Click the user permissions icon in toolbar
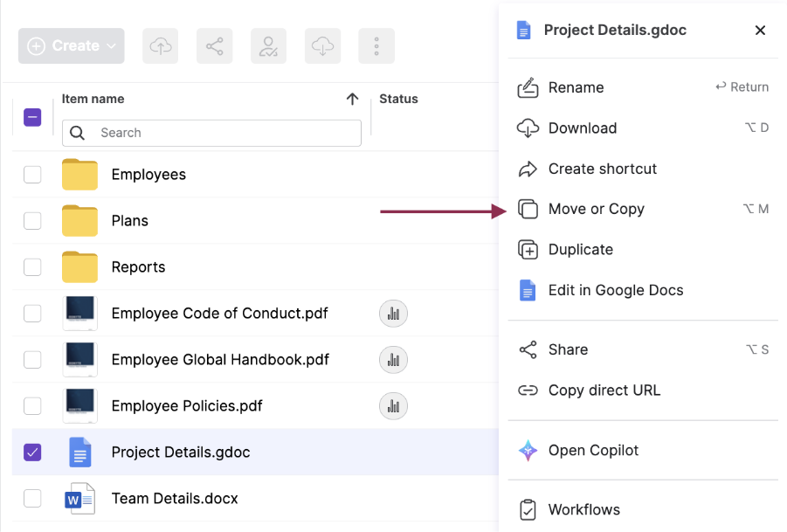This screenshot has height=532, width=787. pyautogui.click(x=269, y=46)
